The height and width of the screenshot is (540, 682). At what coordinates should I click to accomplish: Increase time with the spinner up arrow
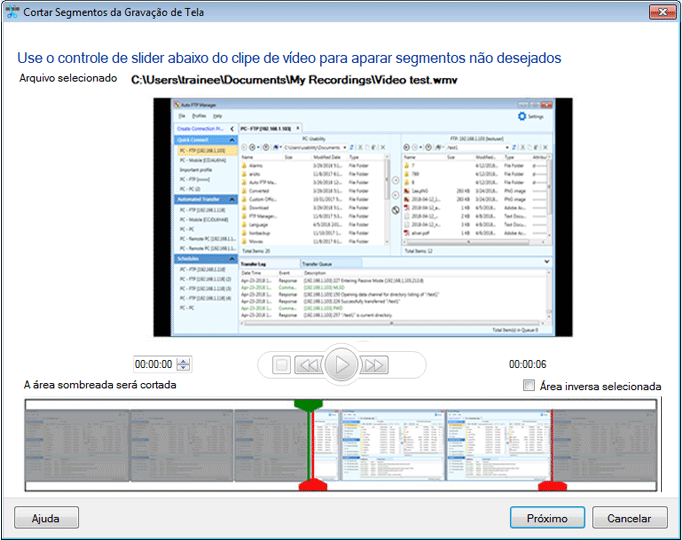pyautogui.click(x=183, y=361)
